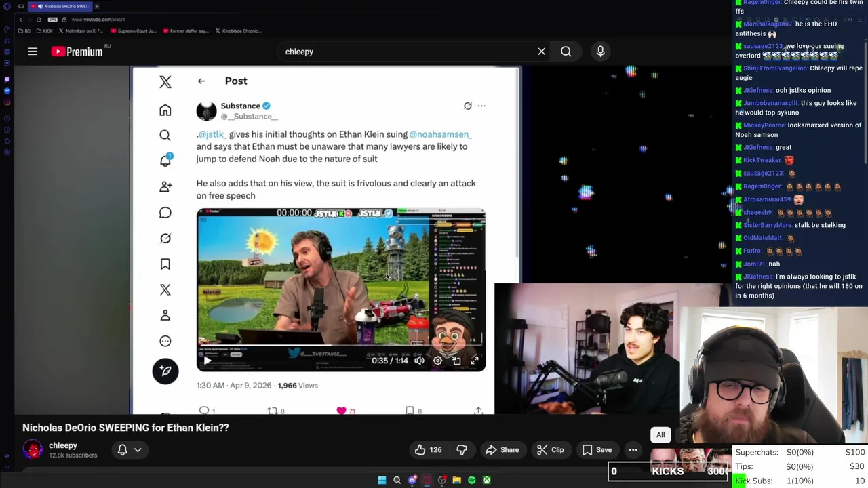The image size is (868, 488).
Task: Like the video with 126 likes
Action: 429,450
